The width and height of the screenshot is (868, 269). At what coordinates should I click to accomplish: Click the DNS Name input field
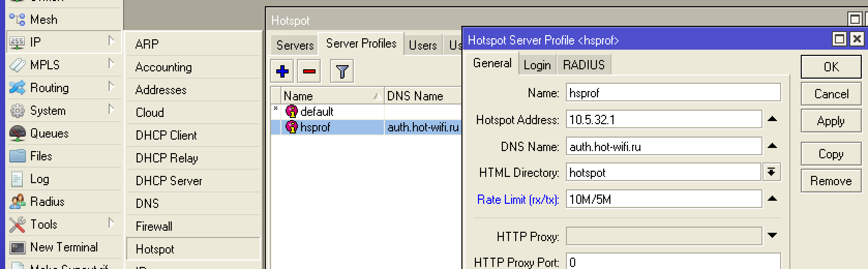pyautogui.click(x=664, y=147)
